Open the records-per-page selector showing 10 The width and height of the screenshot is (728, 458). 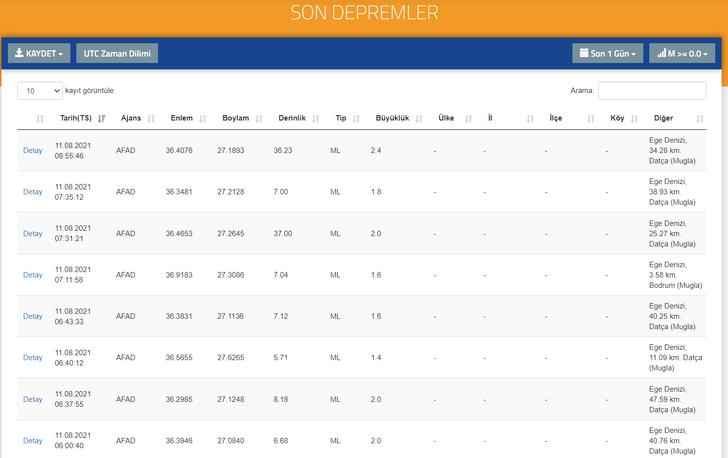point(40,91)
